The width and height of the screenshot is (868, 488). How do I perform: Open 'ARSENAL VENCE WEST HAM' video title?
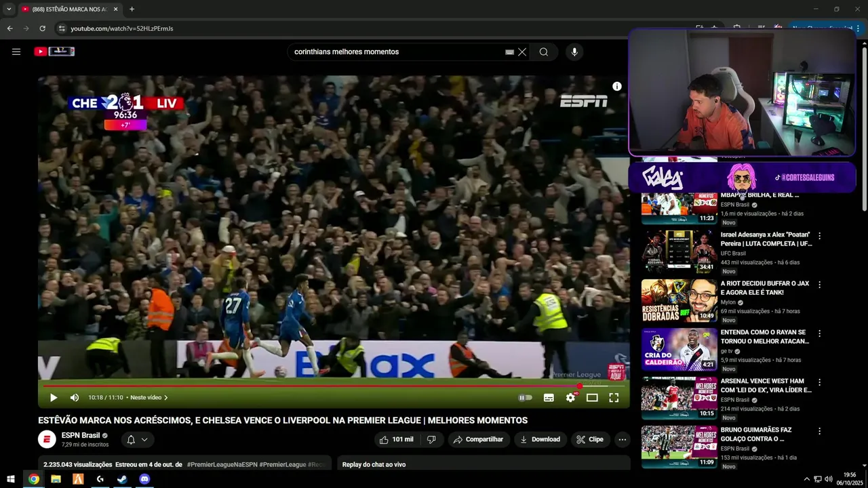pyautogui.click(x=766, y=385)
